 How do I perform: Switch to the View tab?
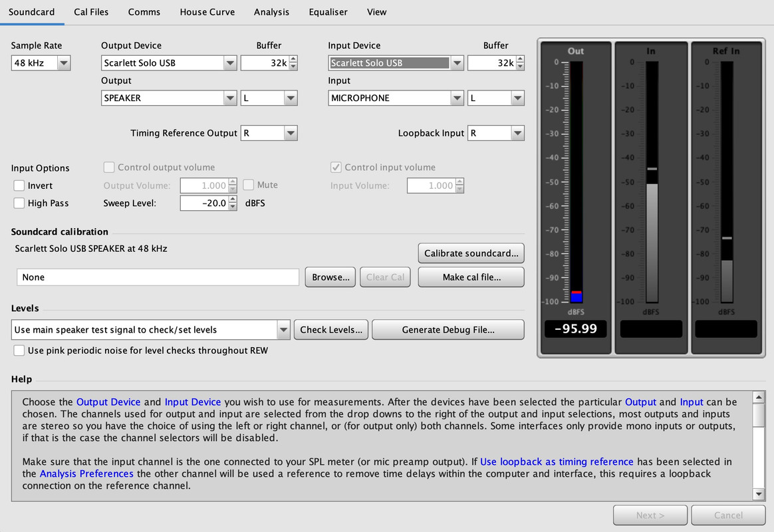(376, 12)
